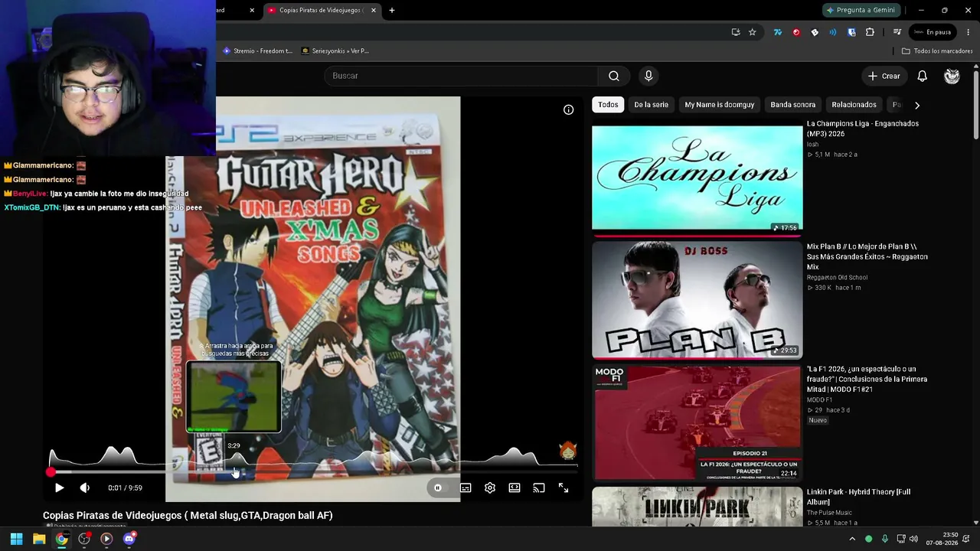Viewport: 980px width, 551px height.
Task: Enter fullscreen mode
Action: (563, 487)
